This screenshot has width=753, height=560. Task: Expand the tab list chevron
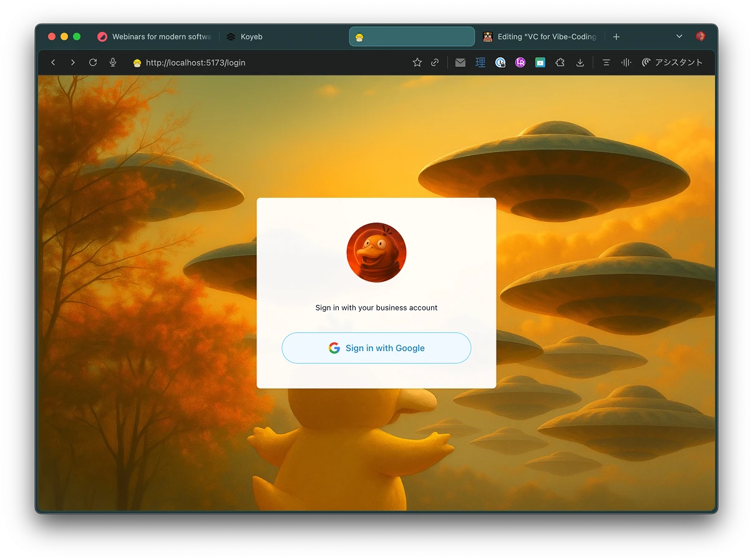tap(679, 37)
